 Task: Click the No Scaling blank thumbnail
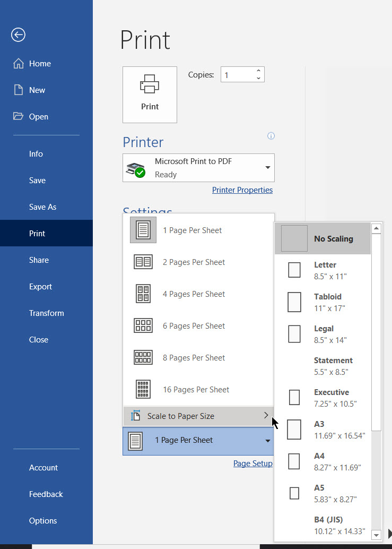pos(294,238)
